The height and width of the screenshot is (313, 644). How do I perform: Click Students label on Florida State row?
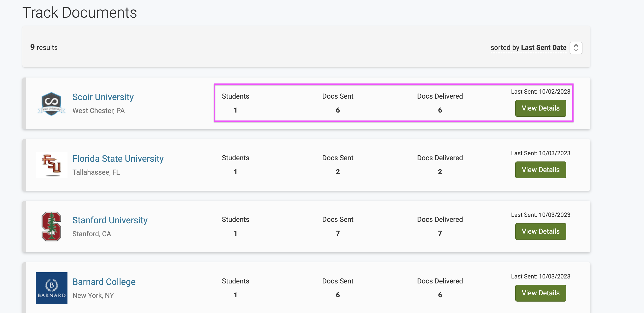235,158
